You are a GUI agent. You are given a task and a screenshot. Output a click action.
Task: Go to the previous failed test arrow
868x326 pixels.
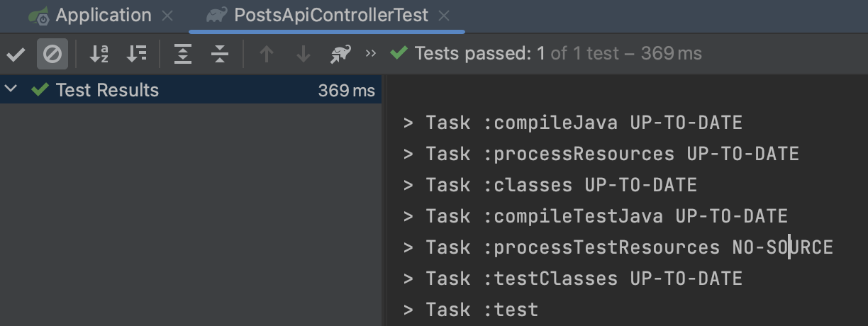pos(267,54)
